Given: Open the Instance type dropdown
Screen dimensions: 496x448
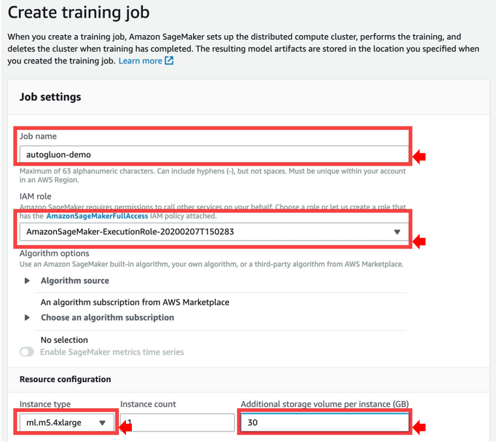Looking at the screenshot, I should tap(67, 423).
